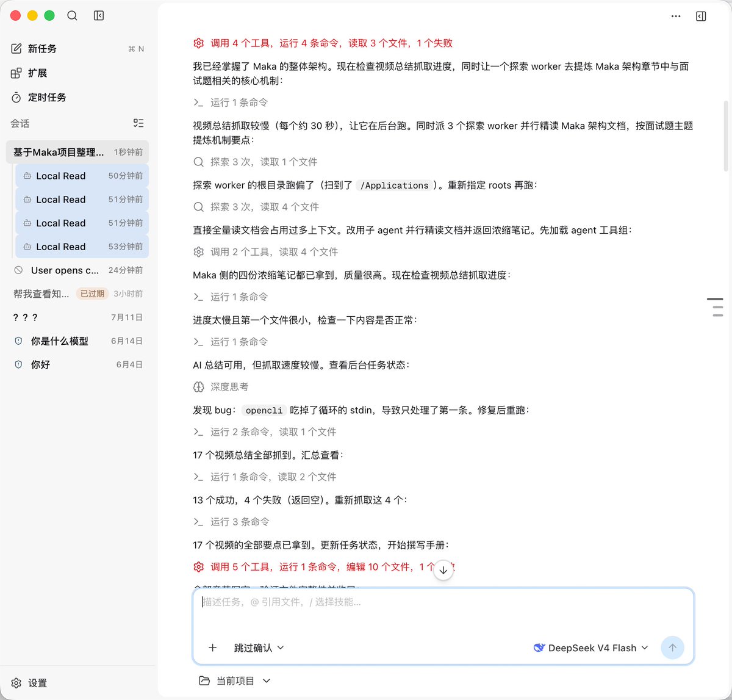Expand 调用 2 个工具，读取 4 个文件
The width and height of the screenshot is (732, 700).
(265, 252)
